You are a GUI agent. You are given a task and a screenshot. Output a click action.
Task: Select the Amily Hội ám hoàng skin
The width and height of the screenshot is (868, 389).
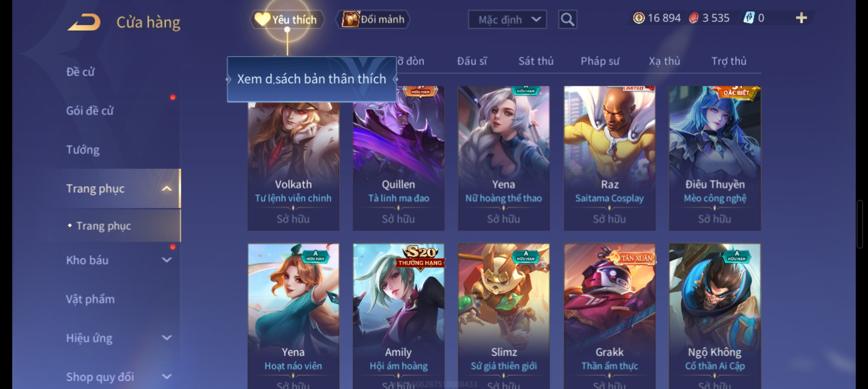[398, 316]
